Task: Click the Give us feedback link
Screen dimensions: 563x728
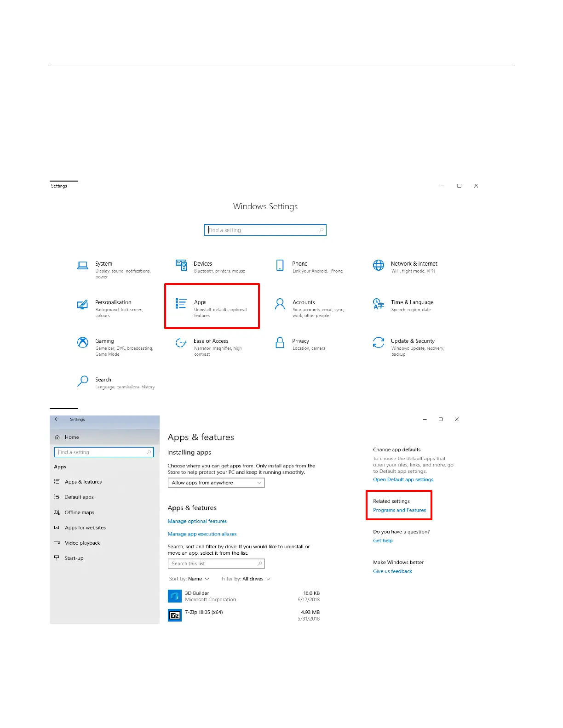Action: [392, 571]
